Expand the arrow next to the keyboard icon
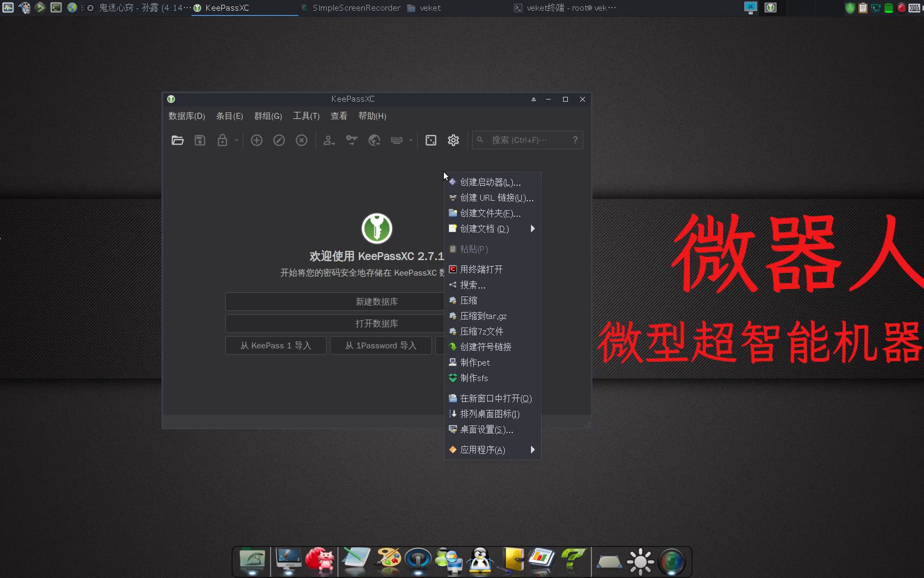924x578 pixels. tap(411, 140)
